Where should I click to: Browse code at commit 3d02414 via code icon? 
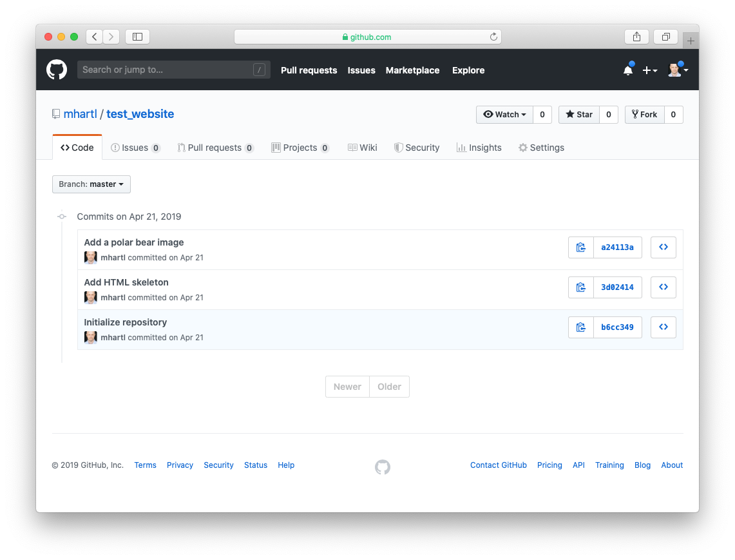(663, 287)
